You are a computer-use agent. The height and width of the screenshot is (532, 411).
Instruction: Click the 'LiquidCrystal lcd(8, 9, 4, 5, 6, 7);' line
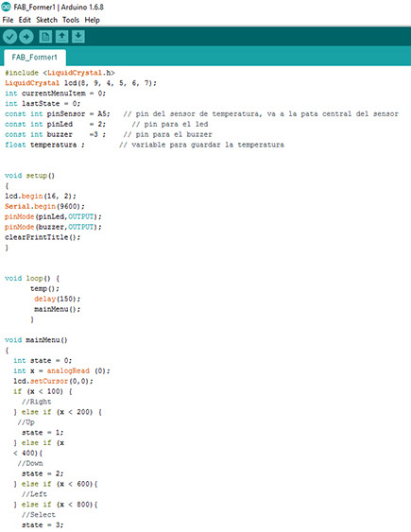(x=80, y=83)
